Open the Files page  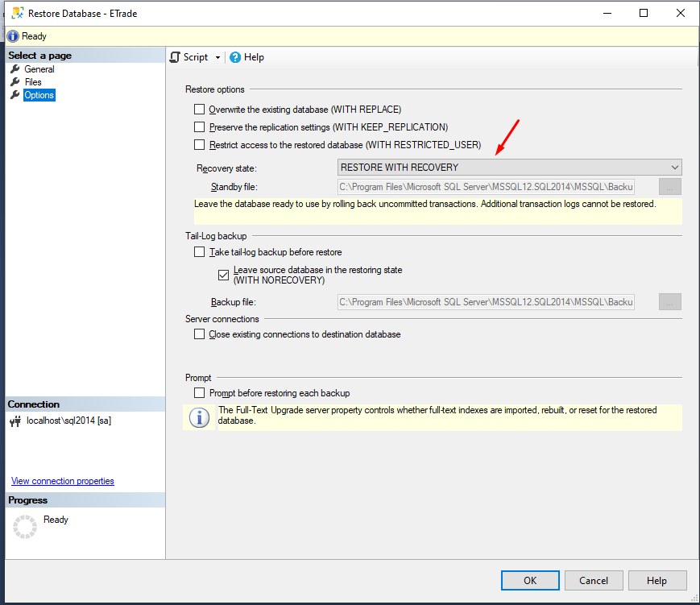coord(33,82)
